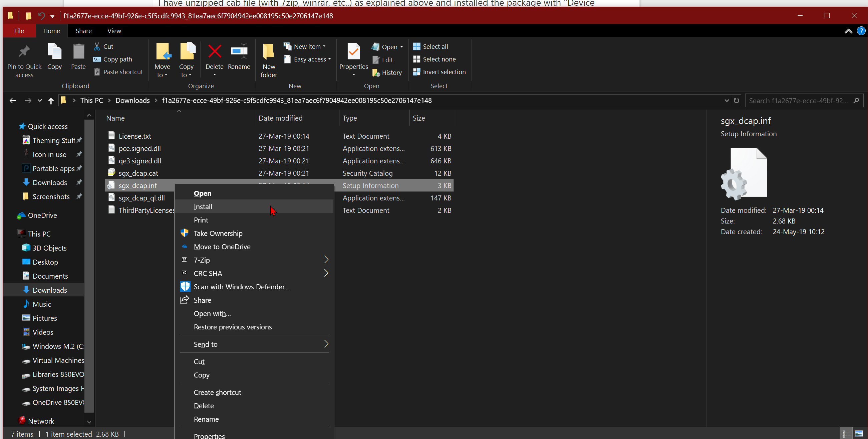This screenshot has height=439, width=868.
Task: Switch to large icons view button
Action: tap(859, 434)
